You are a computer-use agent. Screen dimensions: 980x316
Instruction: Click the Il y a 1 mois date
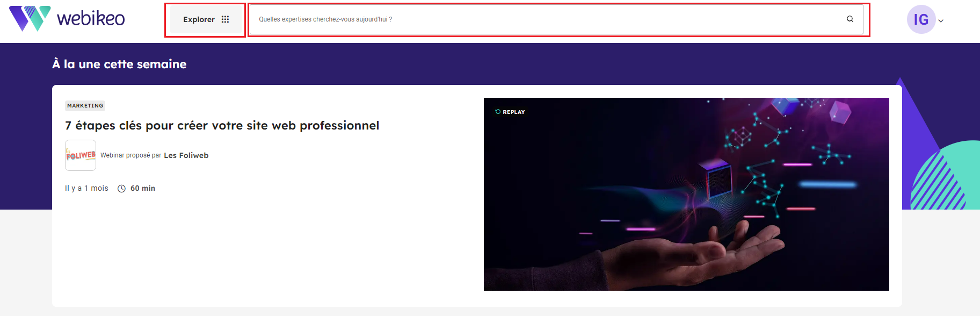pyautogui.click(x=86, y=189)
